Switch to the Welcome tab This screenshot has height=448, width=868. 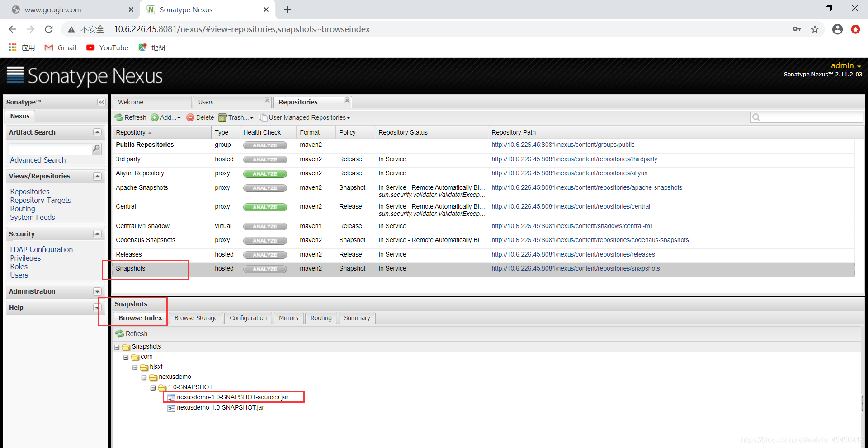pos(152,102)
